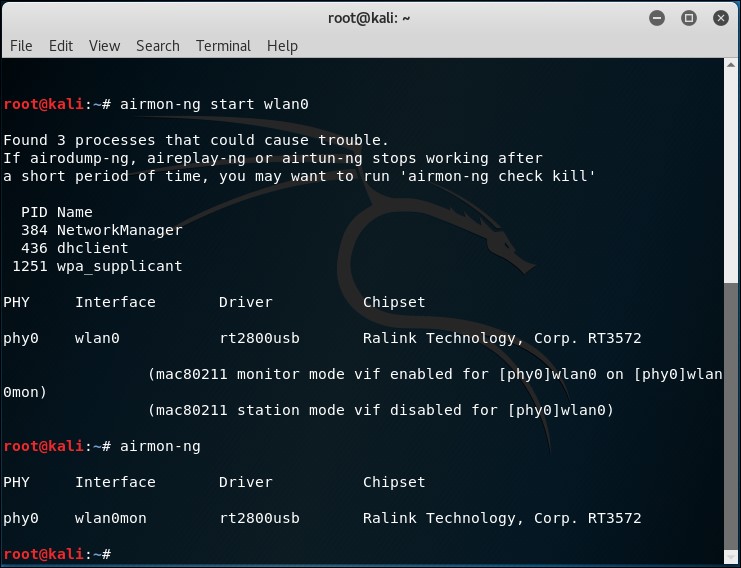Click the wpa_supplicant process entry
741x568 pixels.
[x=97, y=267]
